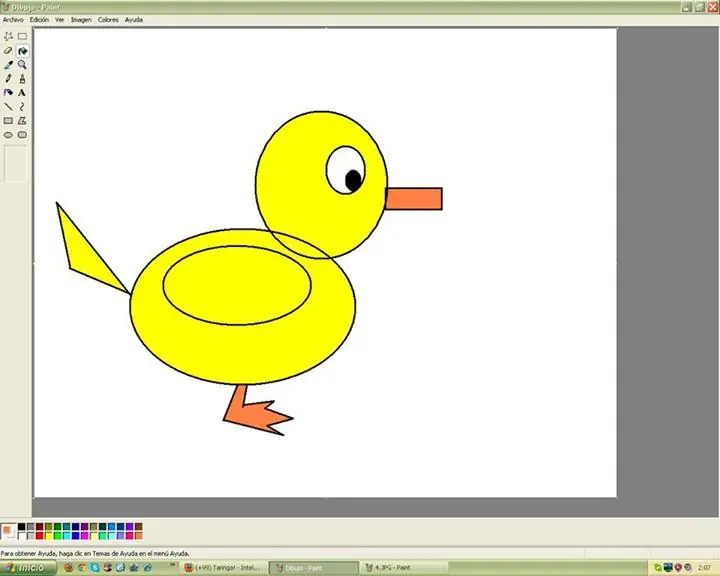Viewport: 720px width, 576px height.
Task: Choose the Rectangle shape tool
Action: point(8,121)
